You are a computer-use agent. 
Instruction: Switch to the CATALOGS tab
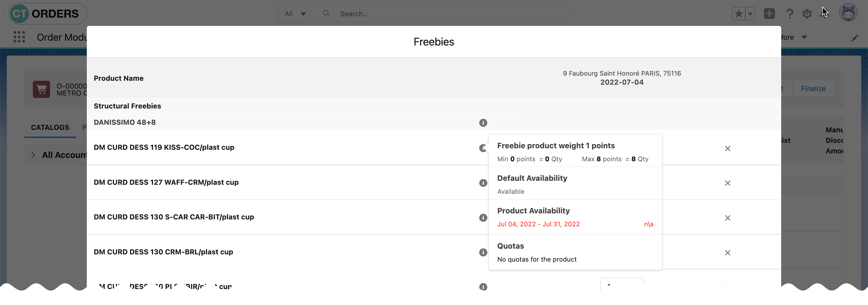click(50, 127)
